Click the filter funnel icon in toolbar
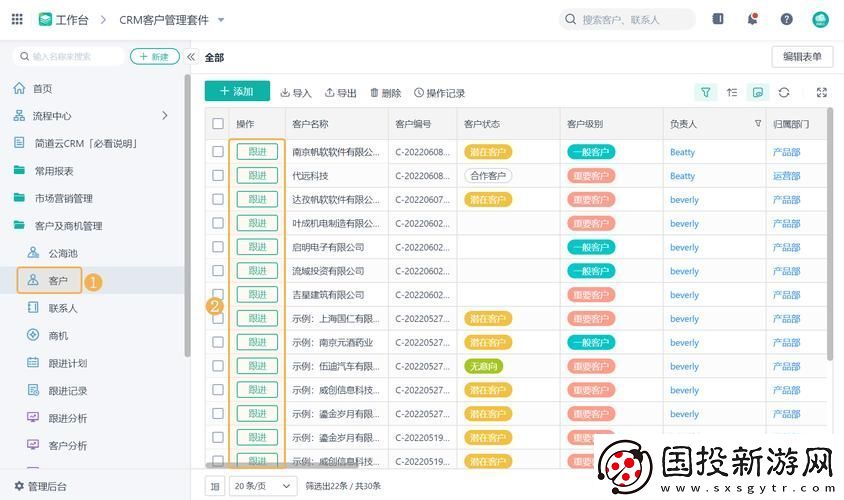 coord(706,92)
